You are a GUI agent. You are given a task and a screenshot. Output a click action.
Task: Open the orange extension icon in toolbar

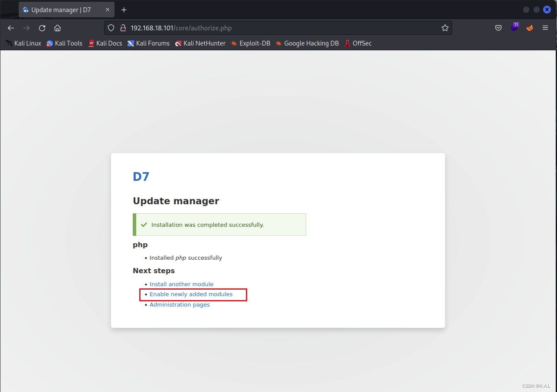point(530,28)
